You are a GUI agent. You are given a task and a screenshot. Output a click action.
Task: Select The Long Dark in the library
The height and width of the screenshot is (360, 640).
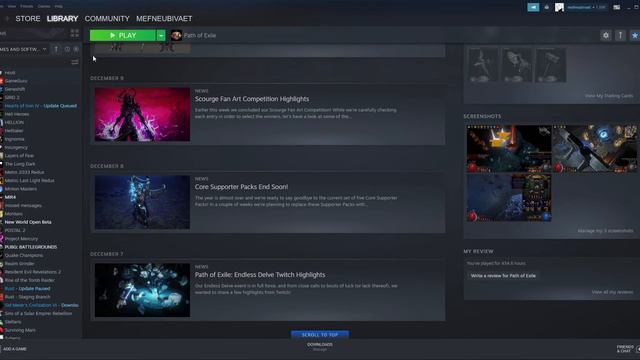[20, 164]
